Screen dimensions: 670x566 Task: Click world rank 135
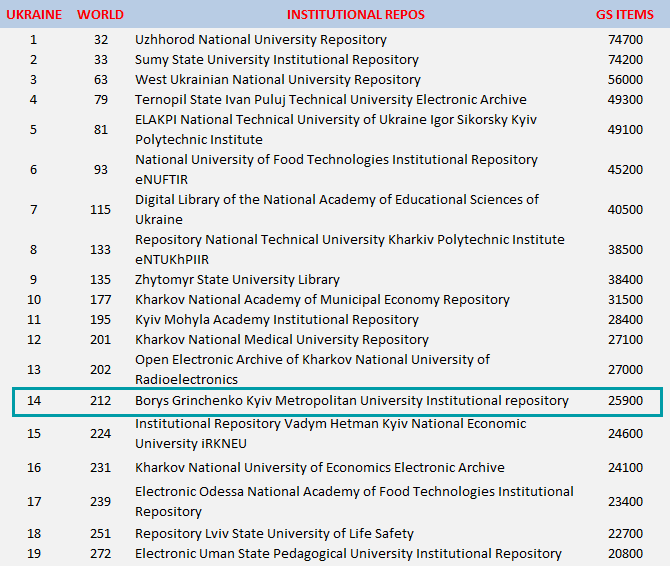[100, 280]
